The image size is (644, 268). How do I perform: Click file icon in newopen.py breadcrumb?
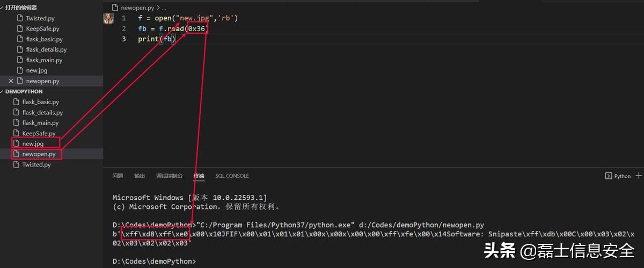(115, 8)
